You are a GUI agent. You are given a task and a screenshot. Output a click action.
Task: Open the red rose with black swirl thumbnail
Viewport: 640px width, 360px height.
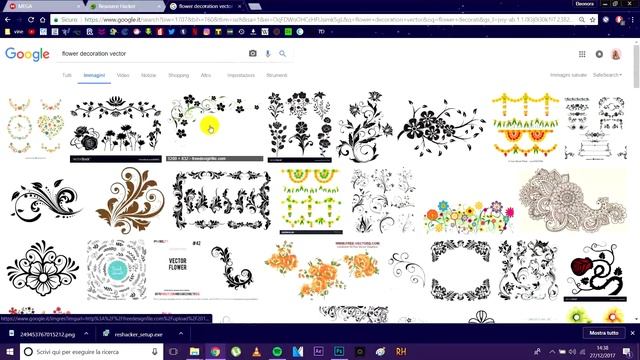coord(595,271)
